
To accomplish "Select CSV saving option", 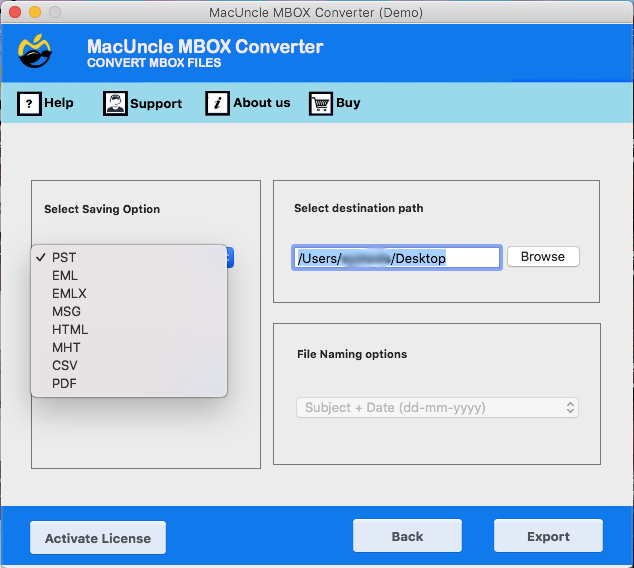I will click(x=129, y=365).
